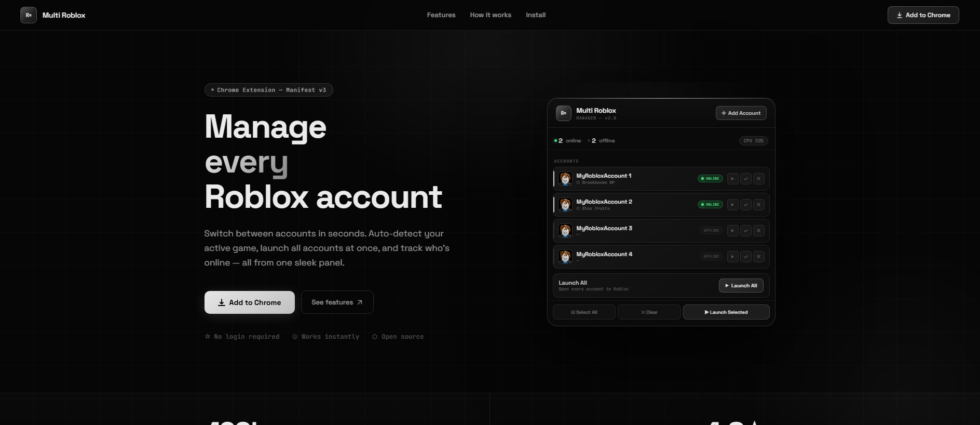Image resolution: width=980 pixels, height=425 pixels.
Task: Select MyRobloxAccount 3 with its checkmark icon
Action: click(x=746, y=231)
